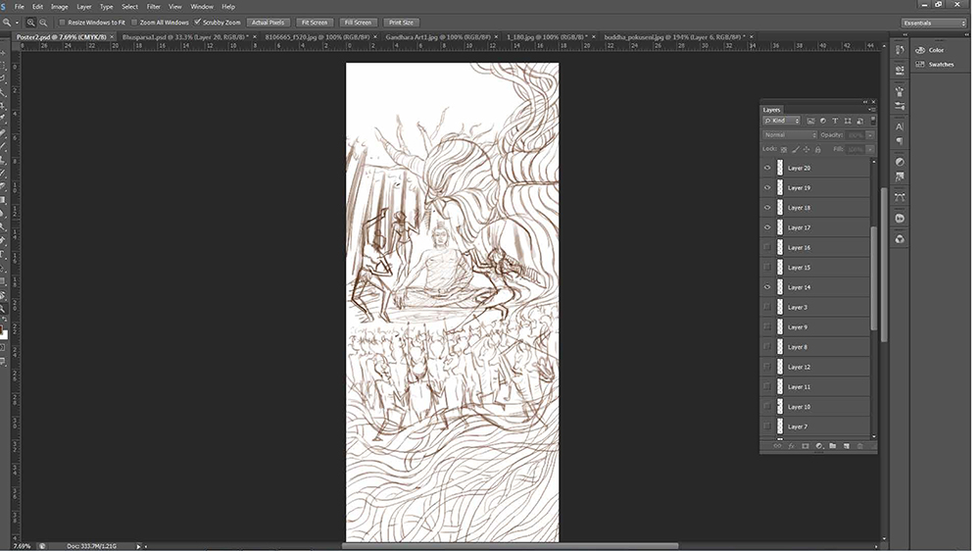Open the Adjustments panel icon

(x=900, y=162)
